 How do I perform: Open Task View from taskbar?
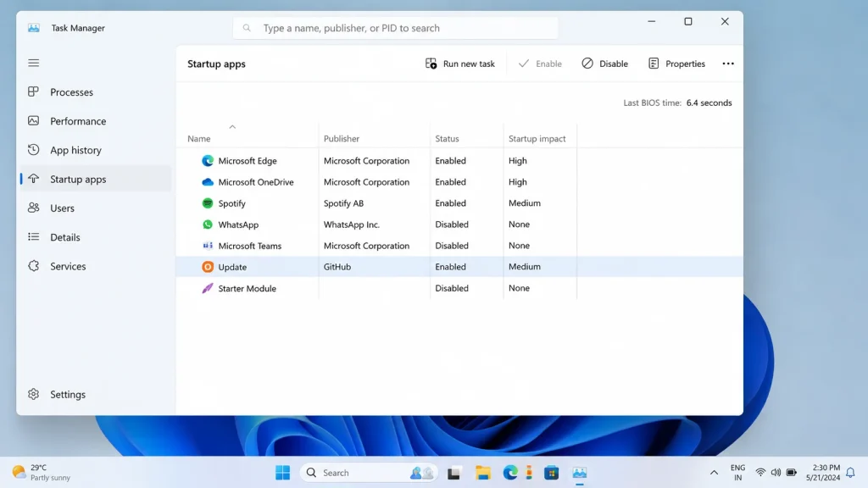coord(454,473)
